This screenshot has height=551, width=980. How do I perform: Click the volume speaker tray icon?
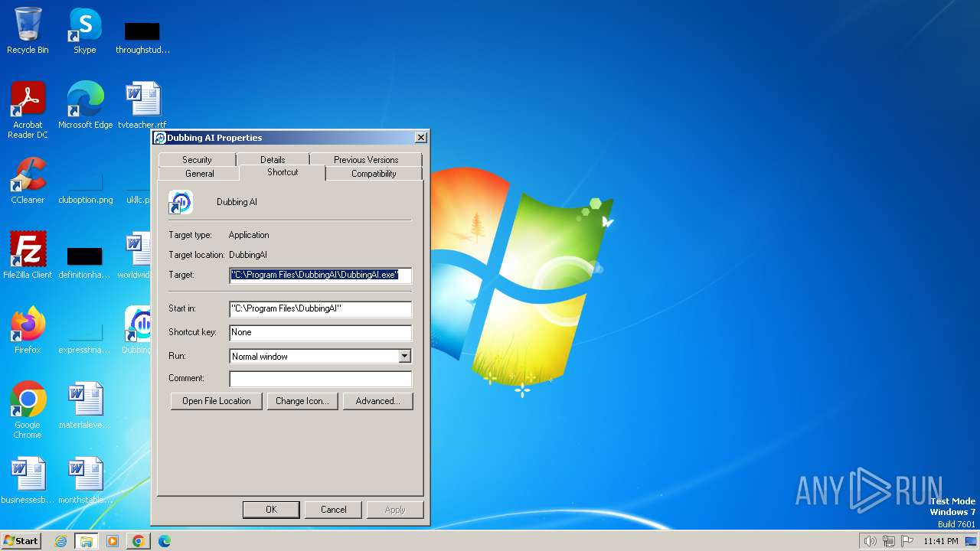click(870, 541)
